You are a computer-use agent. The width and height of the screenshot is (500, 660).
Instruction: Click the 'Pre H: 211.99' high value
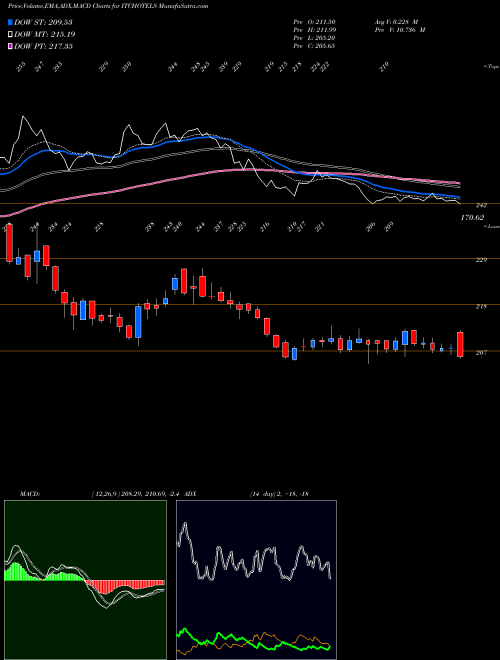click(314, 30)
